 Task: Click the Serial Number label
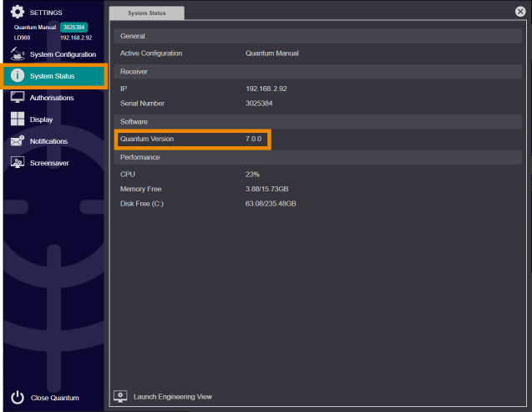[142, 103]
